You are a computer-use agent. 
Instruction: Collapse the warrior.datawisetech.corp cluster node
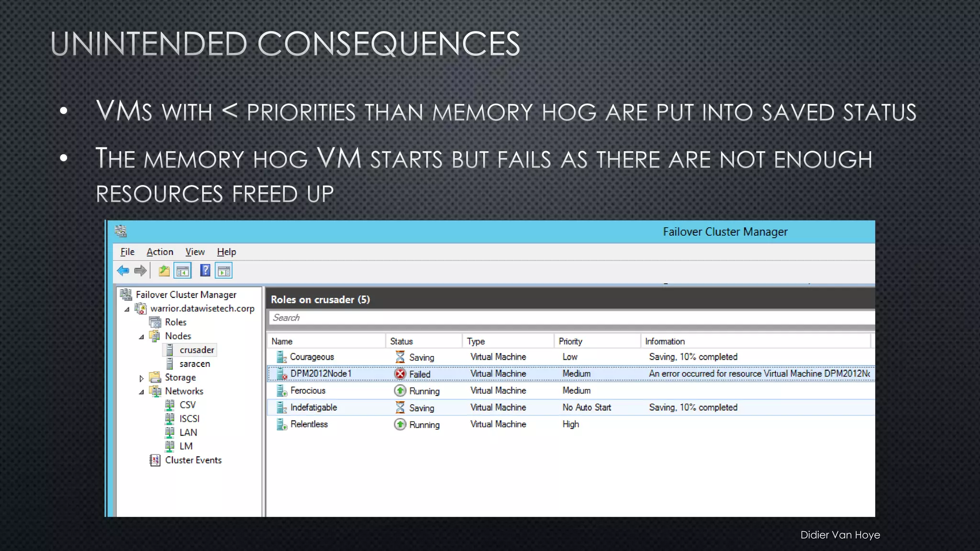click(127, 309)
